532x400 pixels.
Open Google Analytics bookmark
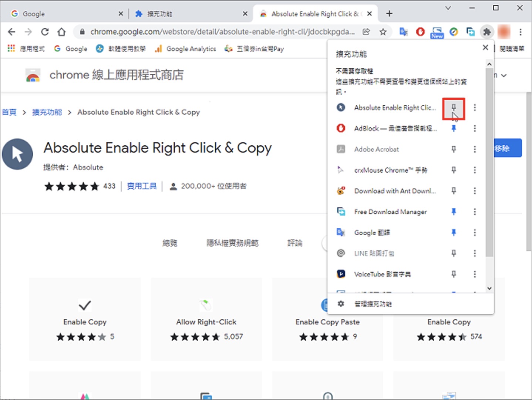click(186, 49)
